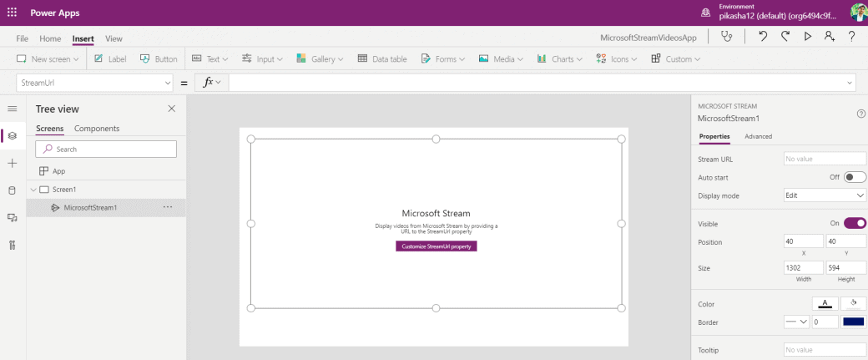The width and height of the screenshot is (868, 360).
Task: Open Media pane icon in sidebar
Action: click(13, 218)
